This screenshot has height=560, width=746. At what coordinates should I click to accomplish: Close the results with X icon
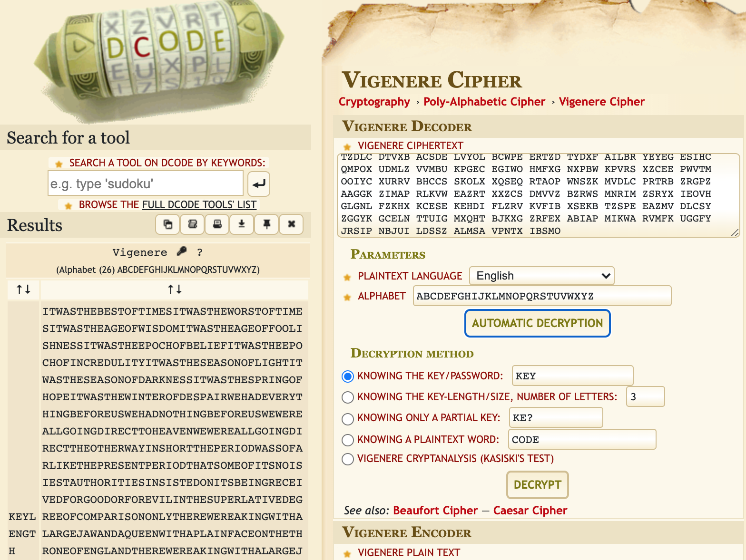(292, 224)
